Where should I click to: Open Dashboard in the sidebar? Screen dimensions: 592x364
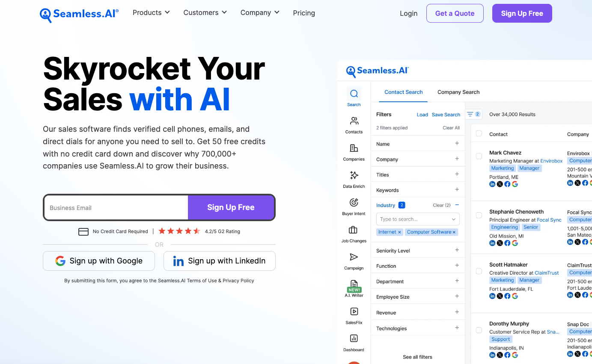(x=354, y=343)
